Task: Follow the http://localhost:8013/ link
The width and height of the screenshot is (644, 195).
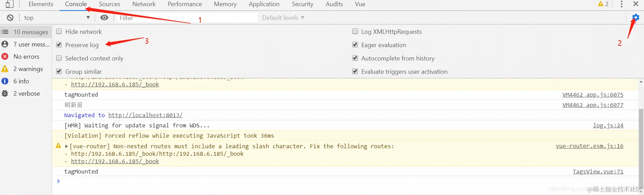Action: pyautogui.click(x=145, y=115)
